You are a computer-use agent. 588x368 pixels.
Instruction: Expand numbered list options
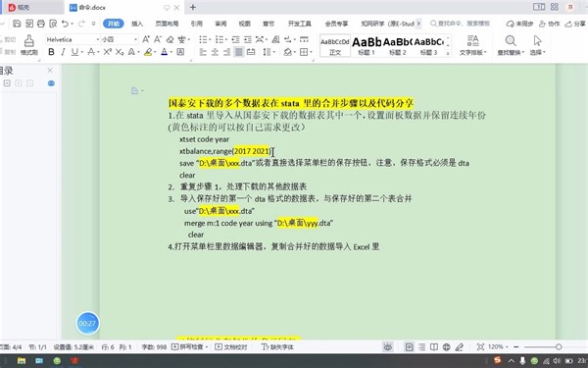(225, 39)
